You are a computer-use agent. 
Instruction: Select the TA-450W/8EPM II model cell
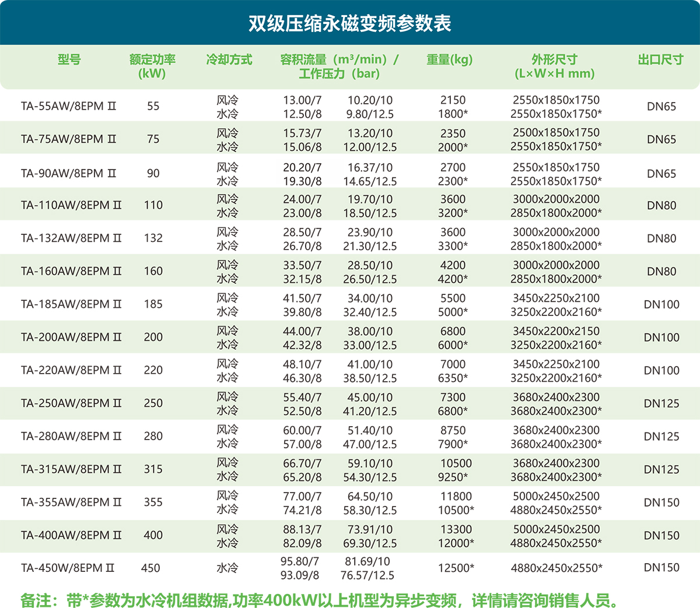coord(68,568)
